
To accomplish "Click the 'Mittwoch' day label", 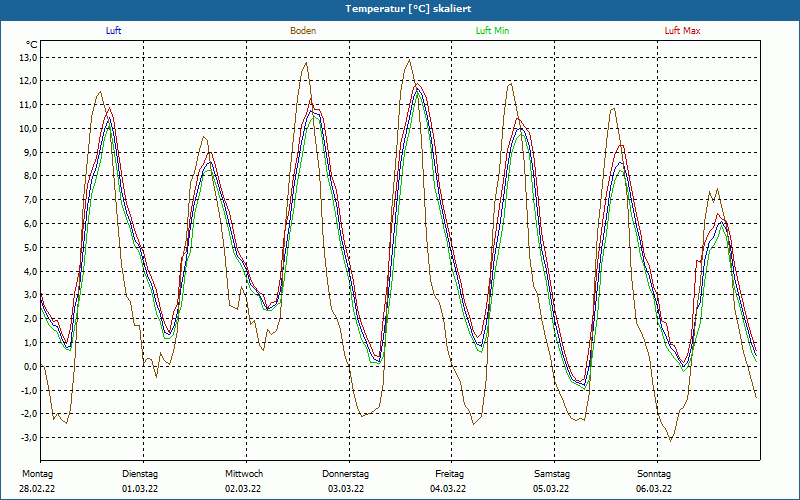I will click(x=244, y=474).
